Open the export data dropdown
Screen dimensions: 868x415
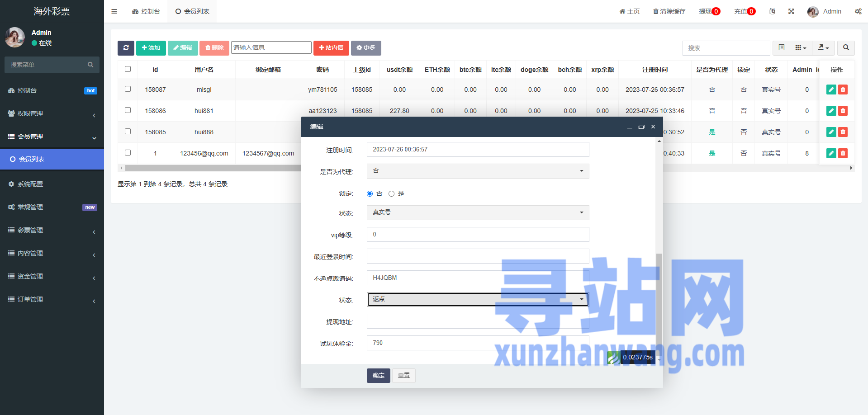tap(823, 48)
